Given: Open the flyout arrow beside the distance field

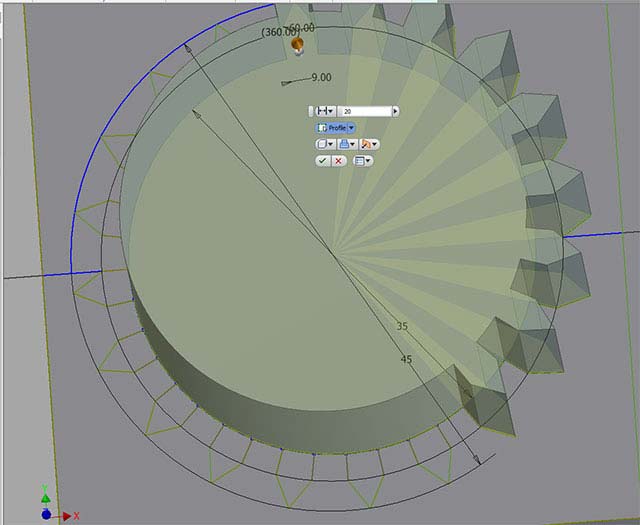Looking at the screenshot, I should pos(395,111).
